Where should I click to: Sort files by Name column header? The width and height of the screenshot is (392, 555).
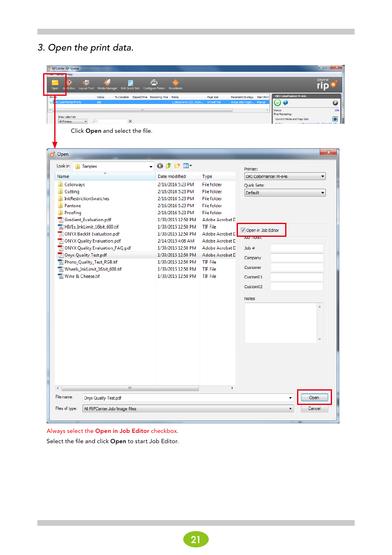click(105, 176)
